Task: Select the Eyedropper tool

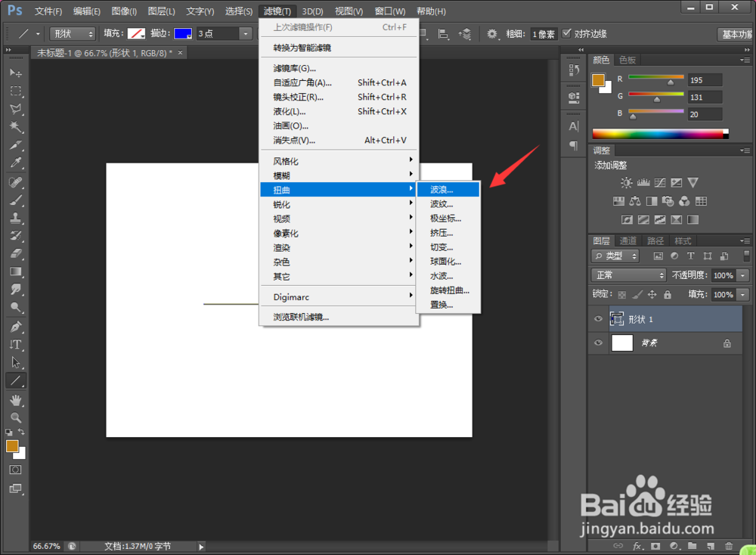Action: [15, 163]
